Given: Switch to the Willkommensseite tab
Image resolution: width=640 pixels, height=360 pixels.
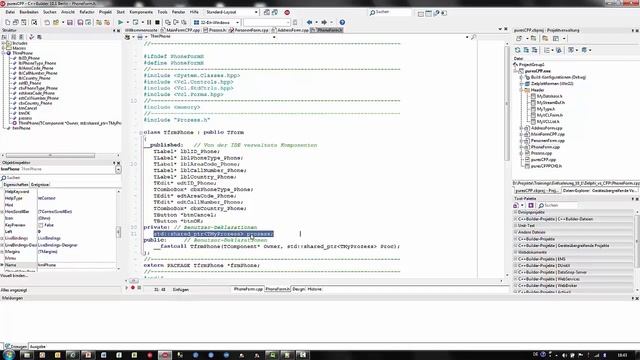Looking at the screenshot, I should tap(141, 30).
